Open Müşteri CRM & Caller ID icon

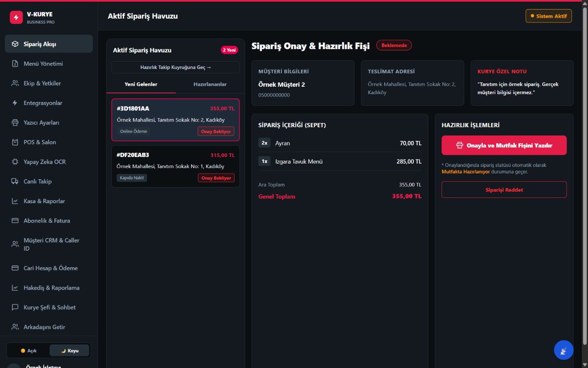point(15,244)
